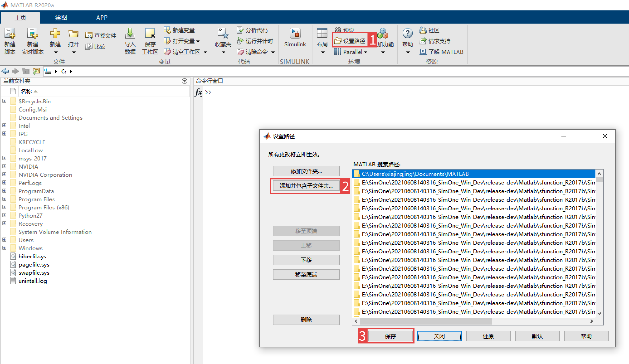
Task: Expand the NVIDIA Corporation folder
Action: tap(4, 174)
